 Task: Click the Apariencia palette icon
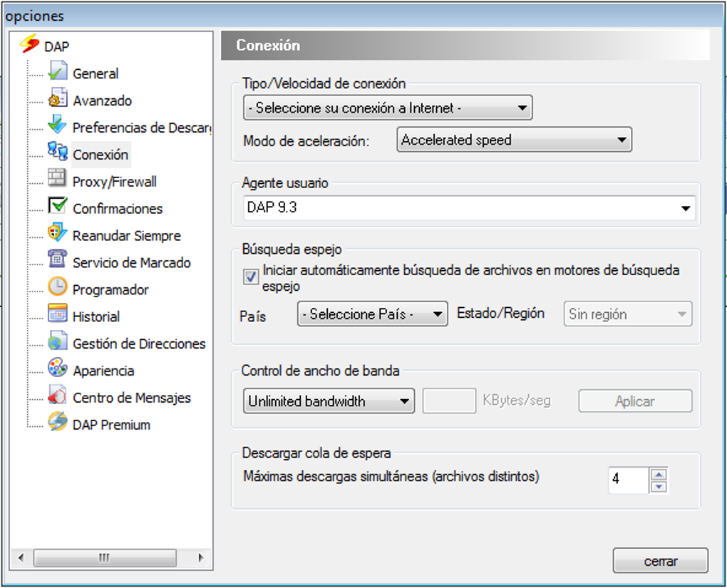point(58,368)
